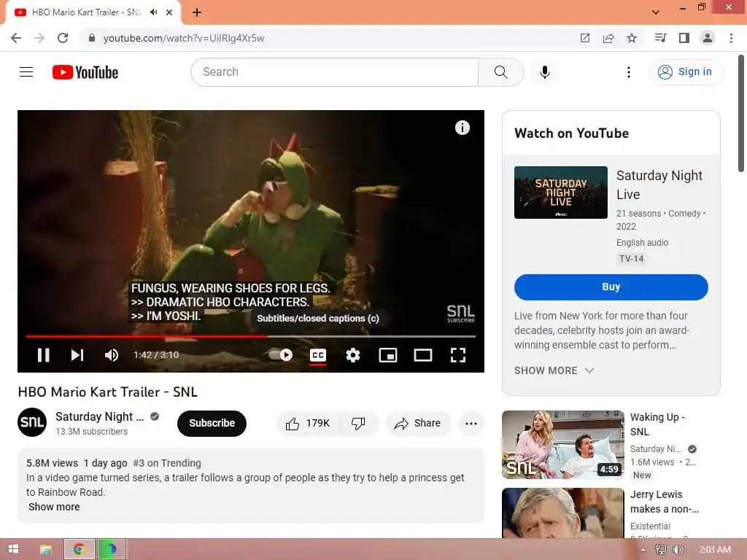747x560 pixels.
Task: Click the search magnifier button
Action: 500,72
